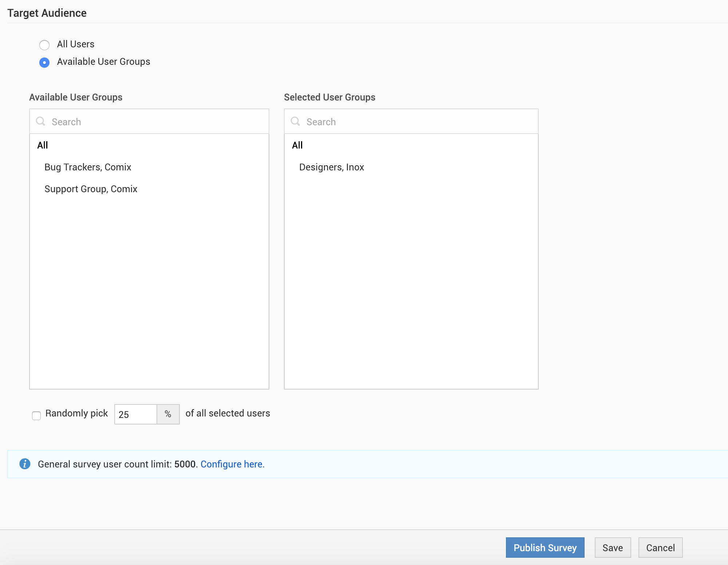Screen dimensions: 728x565
Task: Click the blue info icon
Action: (x=25, y=464)
